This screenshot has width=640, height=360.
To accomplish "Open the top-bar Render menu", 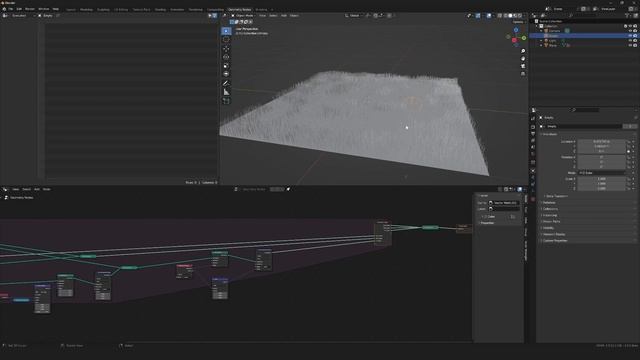I will [x=30, y=9].
